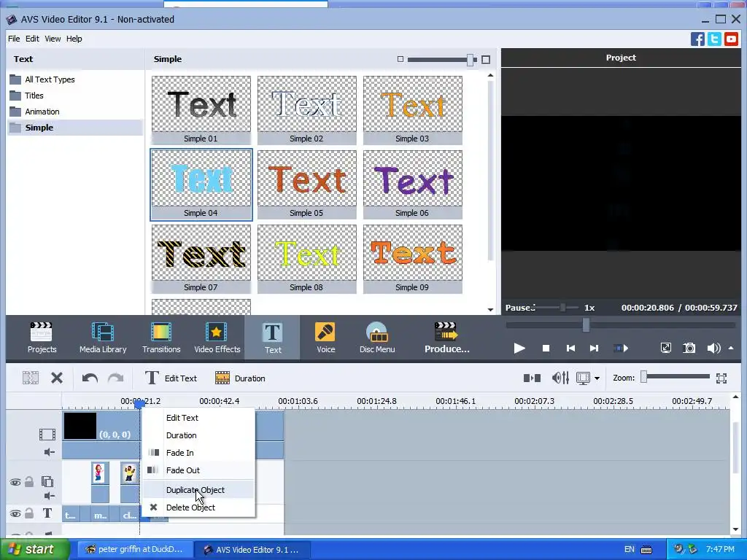Choose Duplicate Object in context menu
Viewport: 747px width, 560px height.
point(198,490)
